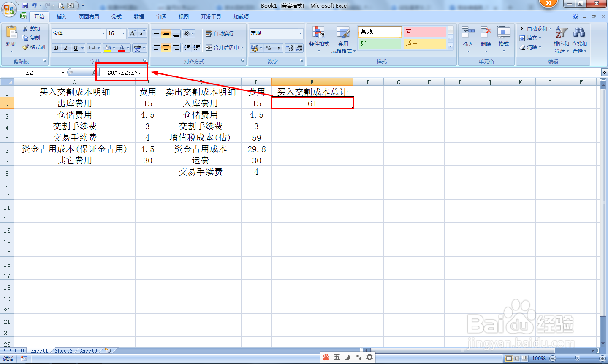Open the Sheet2 worksheet tab
This screenshot has width=608, height=364.
(64, 351)
